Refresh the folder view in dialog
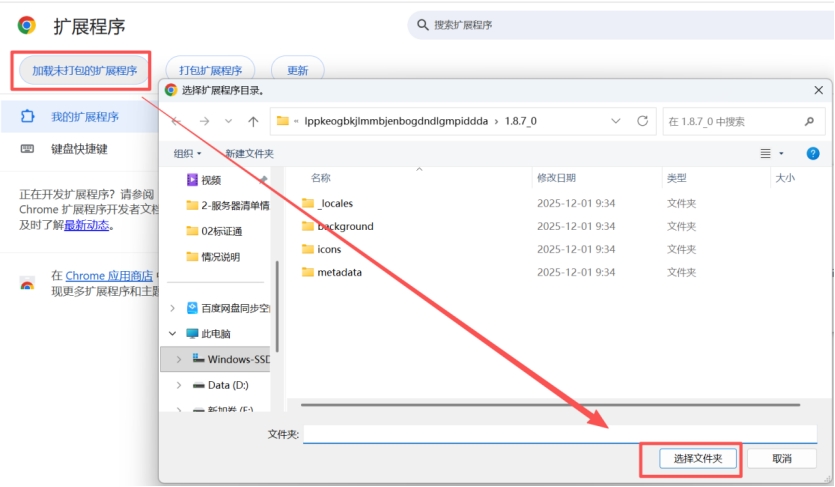 tap(642, 121)
